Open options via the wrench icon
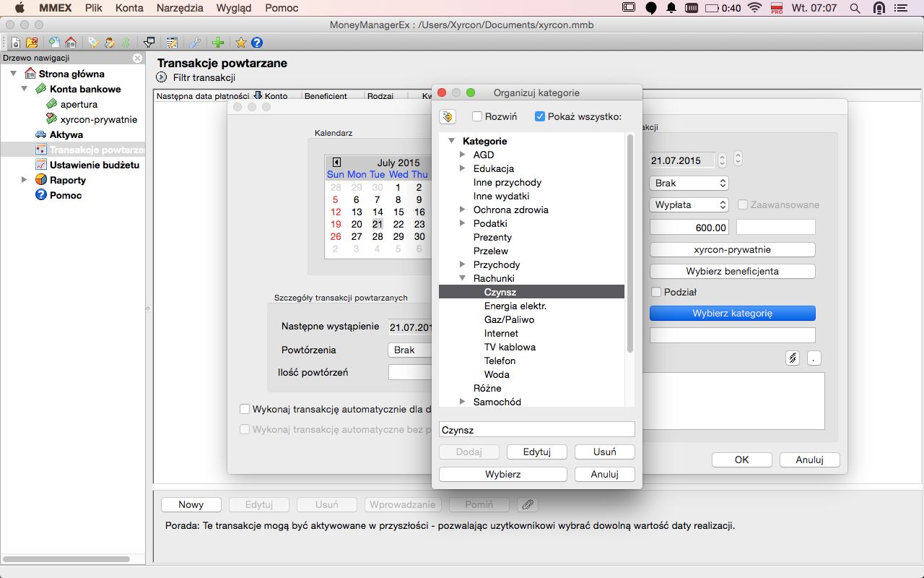Viewport: 924px width, 578px height. pyautogui.click(x=195, y=43)
